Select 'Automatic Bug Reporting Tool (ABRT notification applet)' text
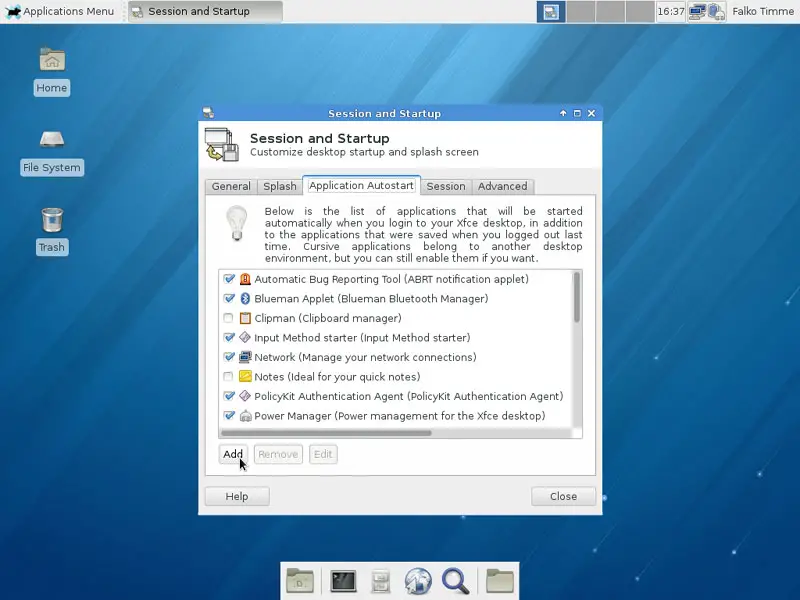Screen dimensions: 800x600 (391, 279)
